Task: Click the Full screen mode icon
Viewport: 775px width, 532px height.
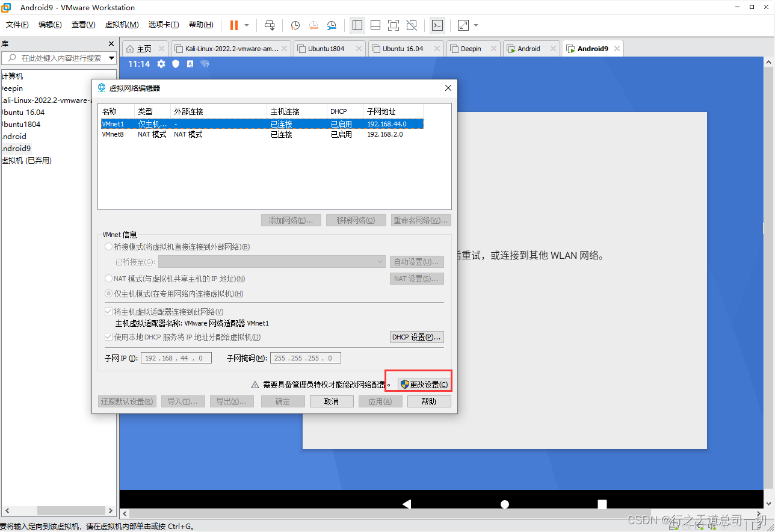Action: [394, 25]
